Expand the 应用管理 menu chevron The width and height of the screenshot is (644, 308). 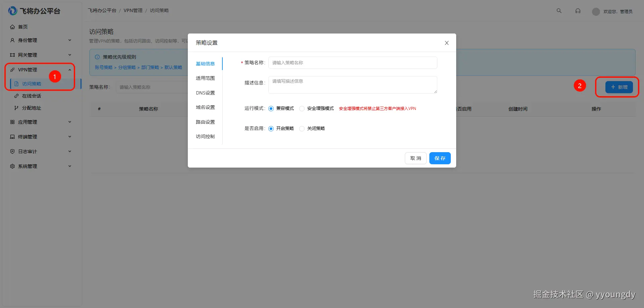click(x=70, y=122)
